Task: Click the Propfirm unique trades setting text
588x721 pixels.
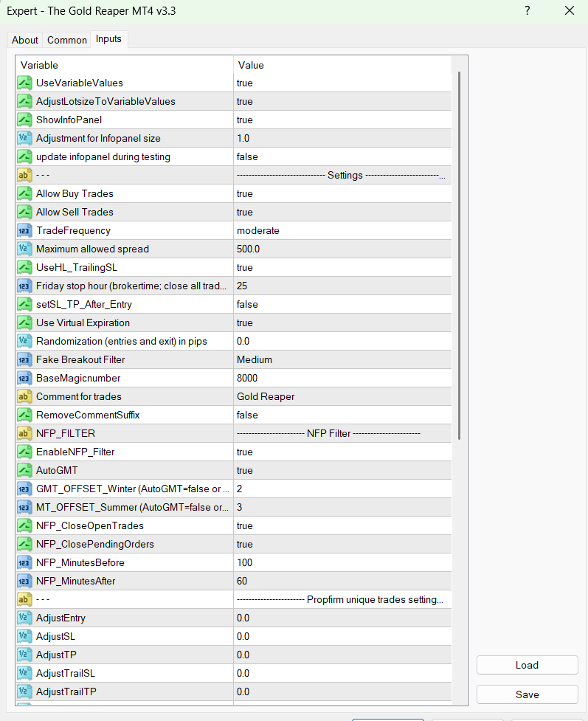Action: coord(340,600)
